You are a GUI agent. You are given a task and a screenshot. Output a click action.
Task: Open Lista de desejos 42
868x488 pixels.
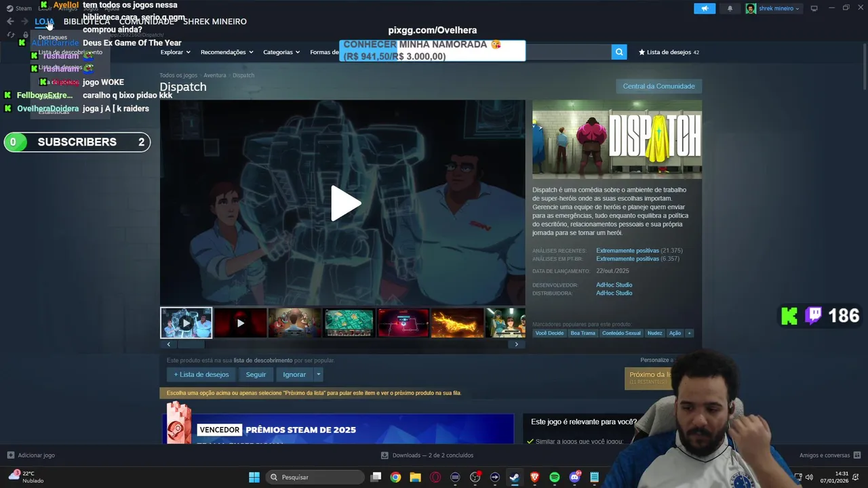pos(669,52)
